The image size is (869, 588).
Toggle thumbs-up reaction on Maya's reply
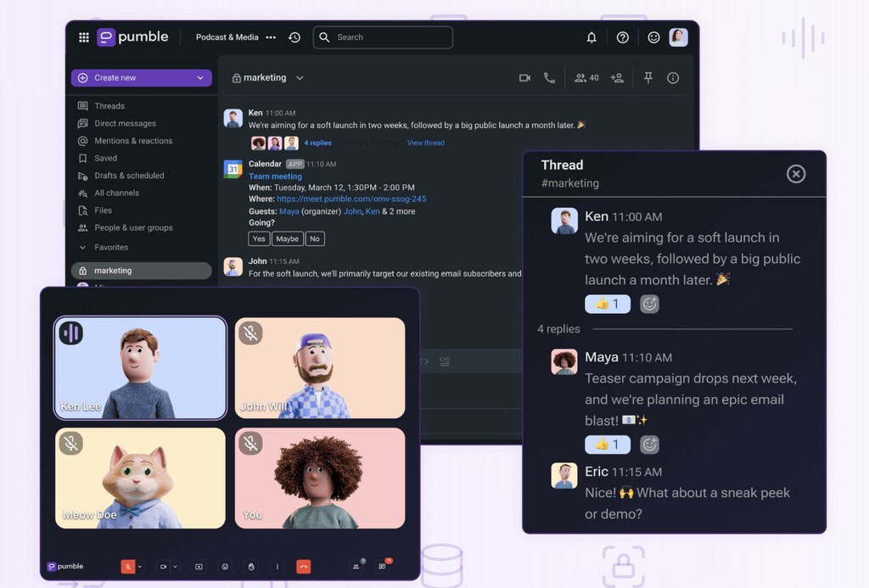608,445
